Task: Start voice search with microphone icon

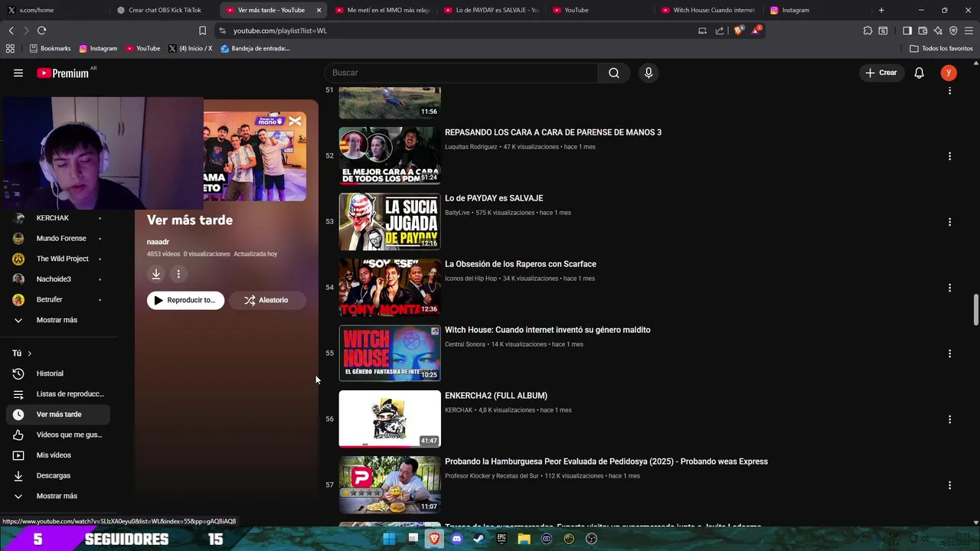Action: 648,73
